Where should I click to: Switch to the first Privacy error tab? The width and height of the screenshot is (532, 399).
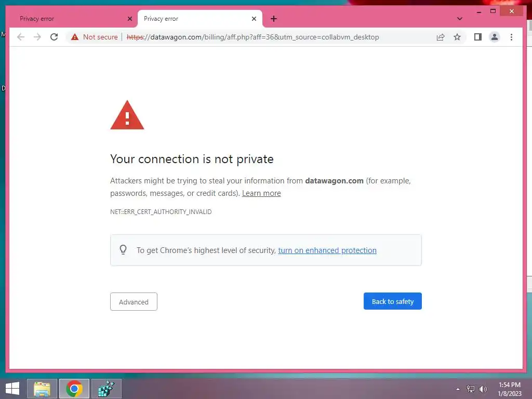point(72,19)
